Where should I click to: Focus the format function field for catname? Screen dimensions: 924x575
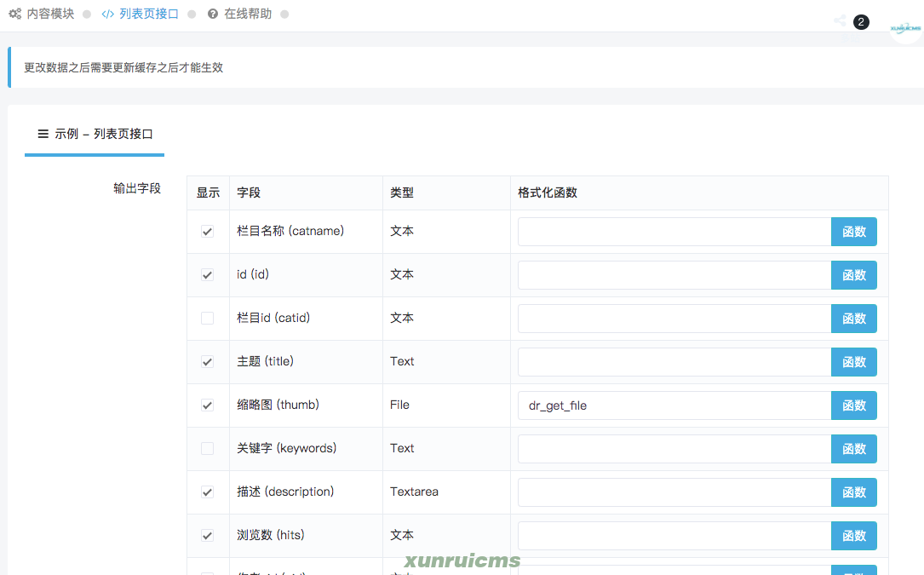(x=674, y=232)
